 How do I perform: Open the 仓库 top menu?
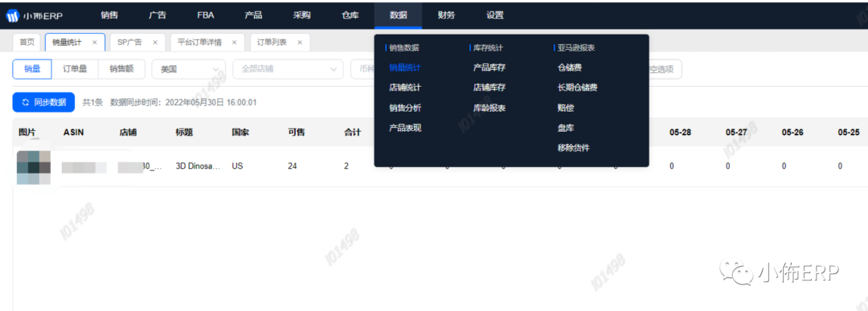click(350, 15)
